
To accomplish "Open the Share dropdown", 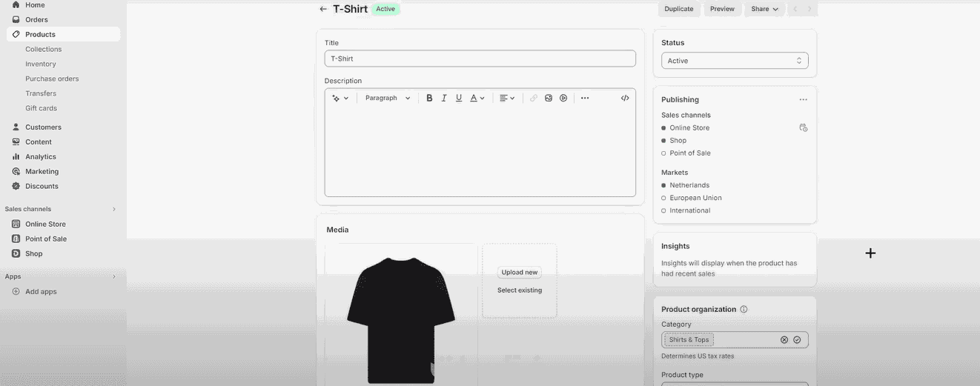I will pyautogui.click(x=764, y=9).
